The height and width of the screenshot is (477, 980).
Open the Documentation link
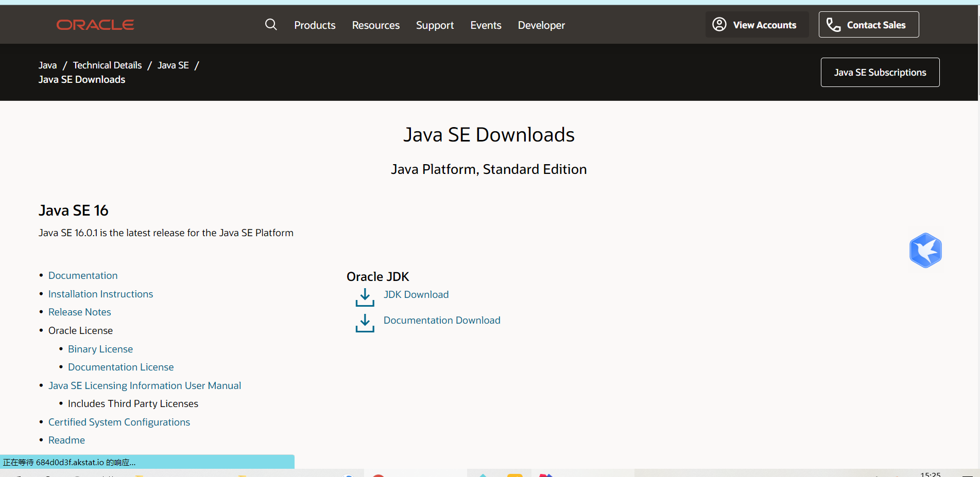click(x=83, y=275)
